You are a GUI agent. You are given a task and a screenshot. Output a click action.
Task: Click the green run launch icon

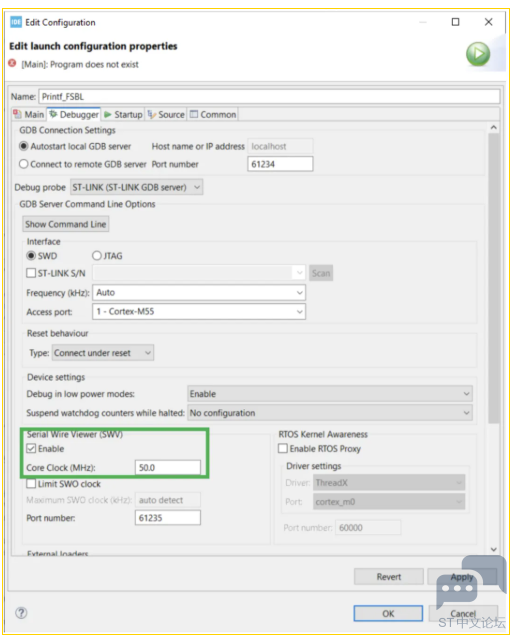478,54
